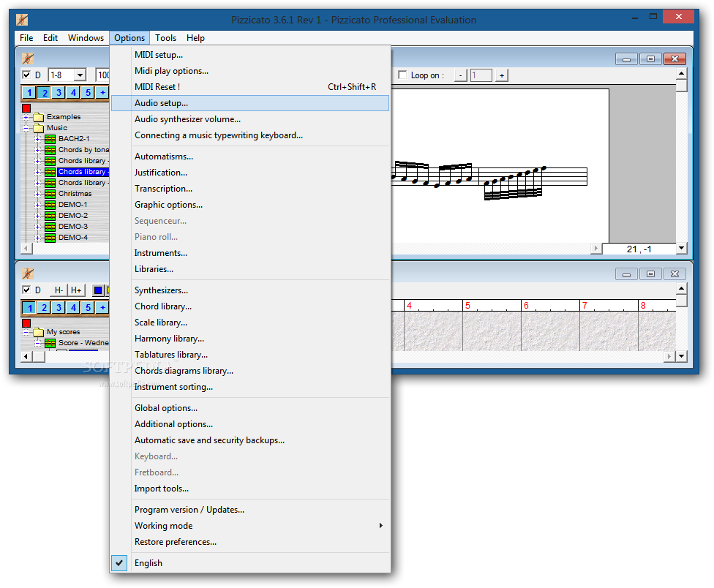Choose Audio setup... from Options menu
The width and height of the screenshot is (714, 588).
point(250,103)
